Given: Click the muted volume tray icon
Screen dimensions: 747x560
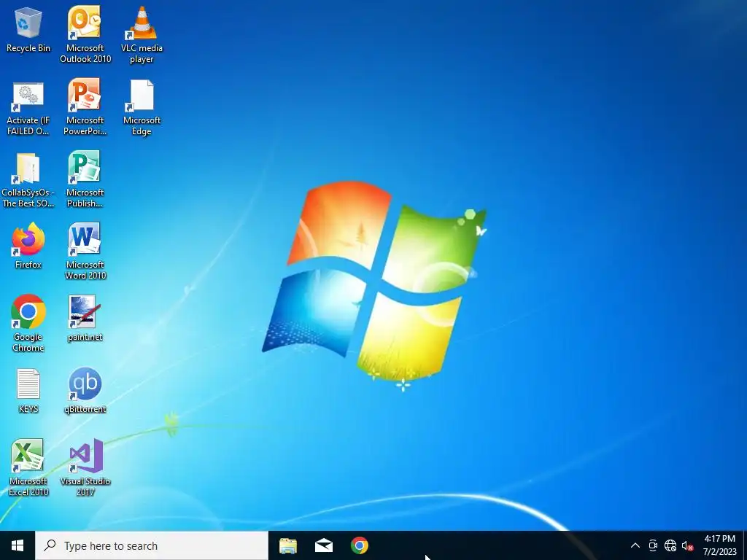Looking at the screenshot, I should point(687,545).
